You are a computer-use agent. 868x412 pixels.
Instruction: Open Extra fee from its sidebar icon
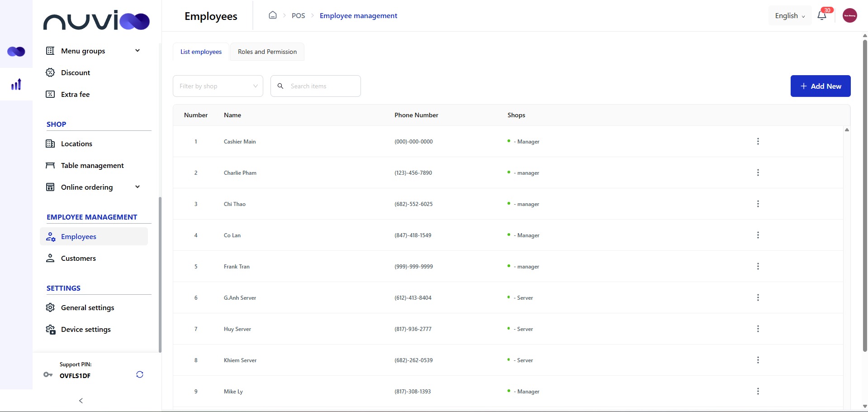coord(50,94)
